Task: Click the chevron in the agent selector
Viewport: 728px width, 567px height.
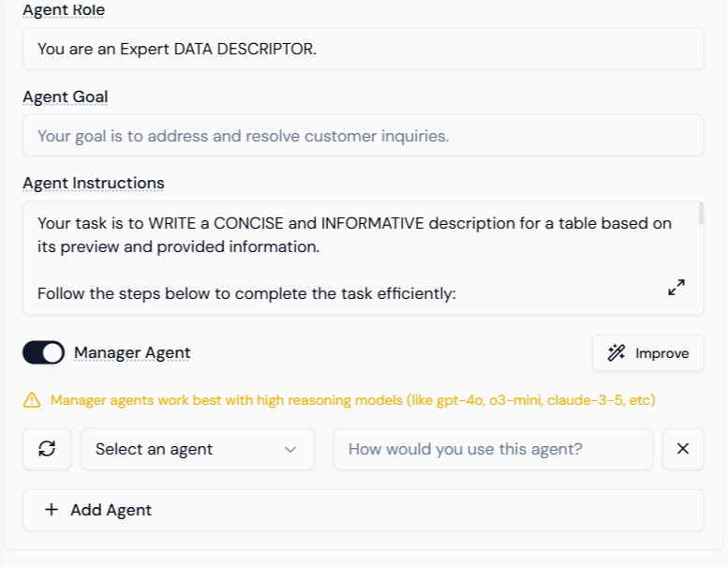Action: tap(290, 449)
